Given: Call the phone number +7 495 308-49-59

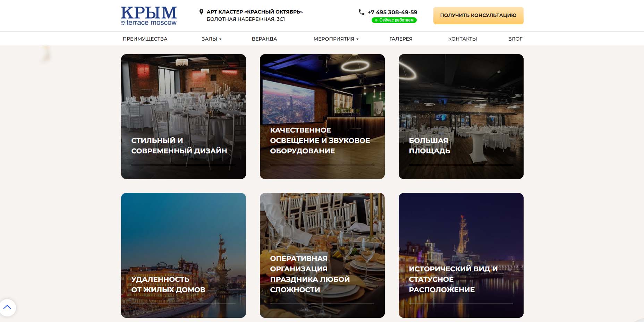Looking at the screenshot, I should tap(392, 12).
